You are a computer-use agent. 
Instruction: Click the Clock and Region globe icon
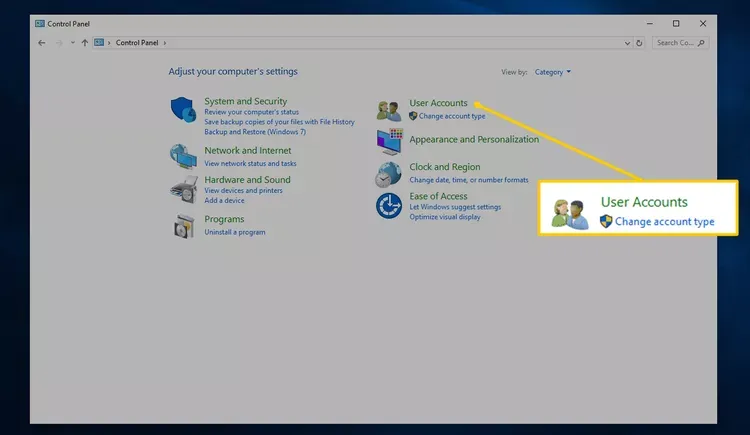tap(388, 174)
